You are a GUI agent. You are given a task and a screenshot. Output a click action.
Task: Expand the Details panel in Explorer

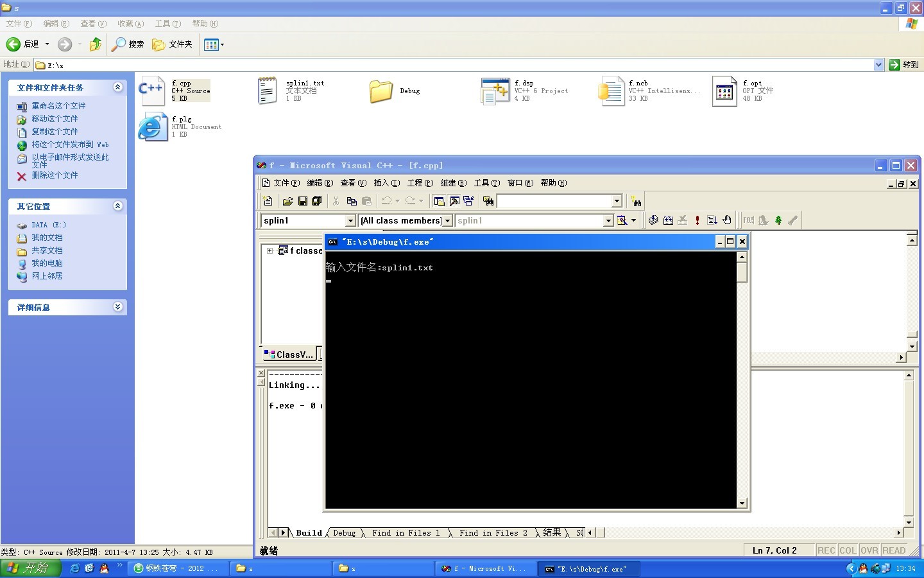pyautogui.click(x=117, y=307)
